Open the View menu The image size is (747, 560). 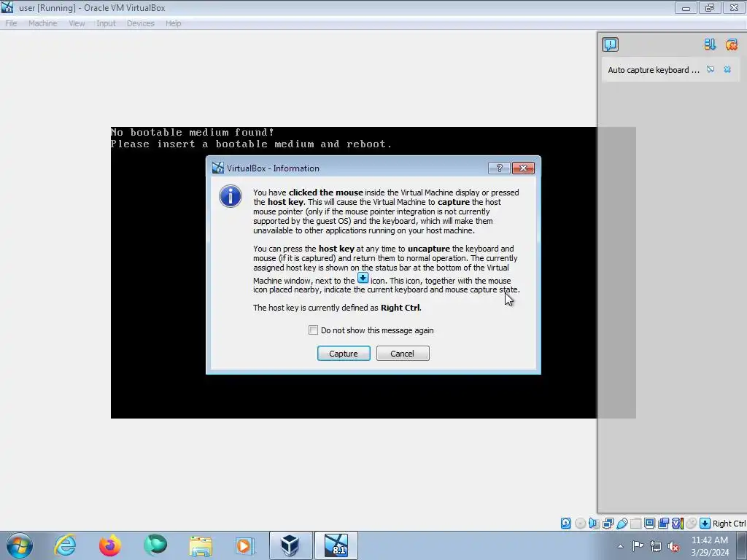tap(77, 23)
